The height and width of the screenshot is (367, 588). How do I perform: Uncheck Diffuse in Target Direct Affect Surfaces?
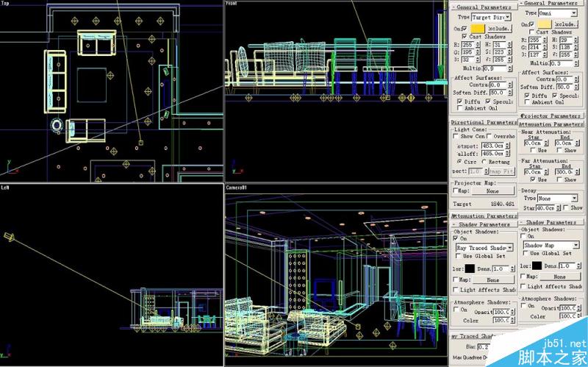tap(460, 101)
